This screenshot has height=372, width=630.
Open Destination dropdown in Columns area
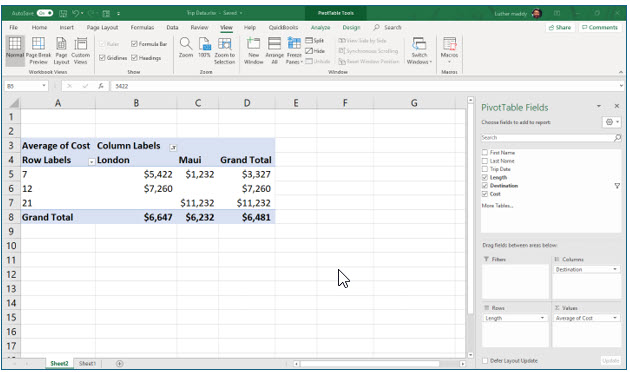[x=615, y=269]
